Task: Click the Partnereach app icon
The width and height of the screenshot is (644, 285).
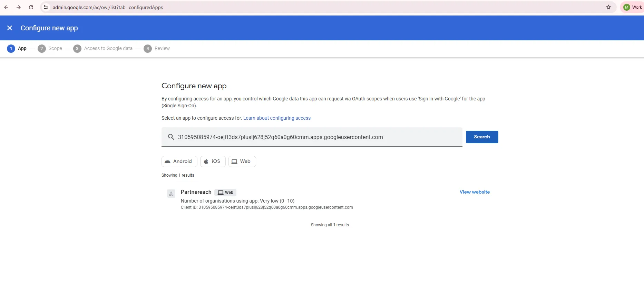Action: coord(171,194)
